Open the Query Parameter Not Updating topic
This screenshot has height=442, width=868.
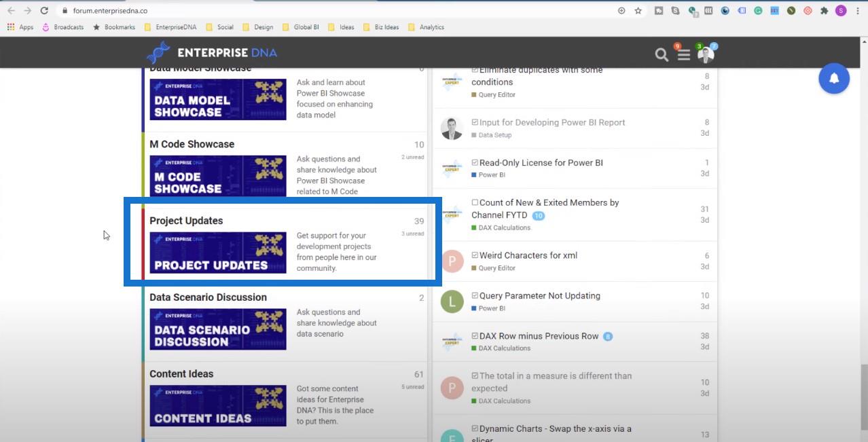click(540, 296)
